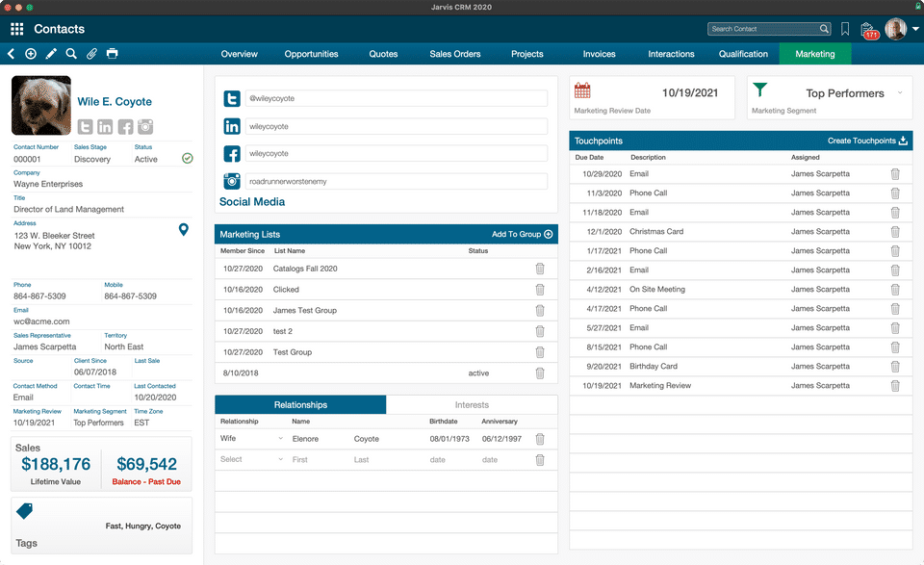Click the user avatar photo in header
924x565 pixels.
[x=896, y=29]
